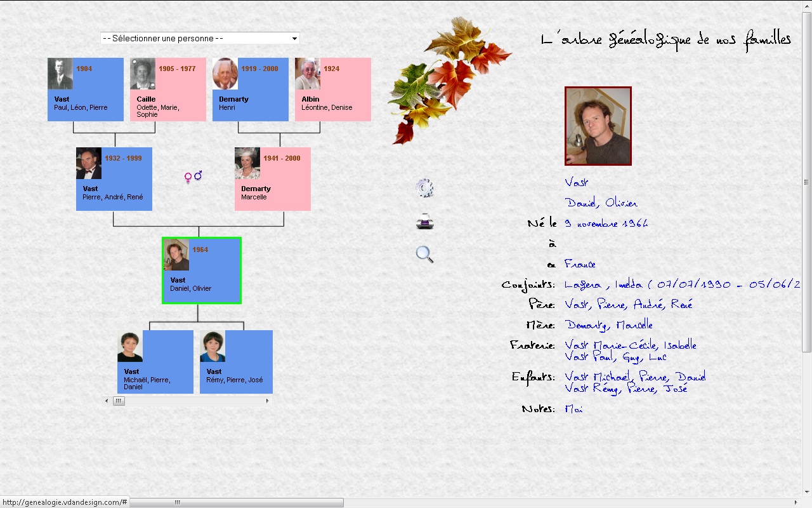The image size is (812, 508).
Task: Click the printer icon
Action: click(424, 221)
